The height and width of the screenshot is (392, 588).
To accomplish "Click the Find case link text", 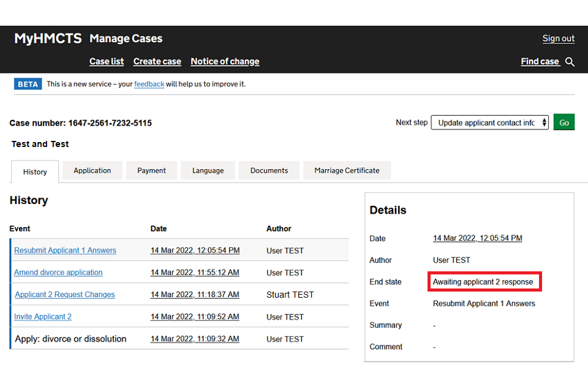I will (540, 61).
